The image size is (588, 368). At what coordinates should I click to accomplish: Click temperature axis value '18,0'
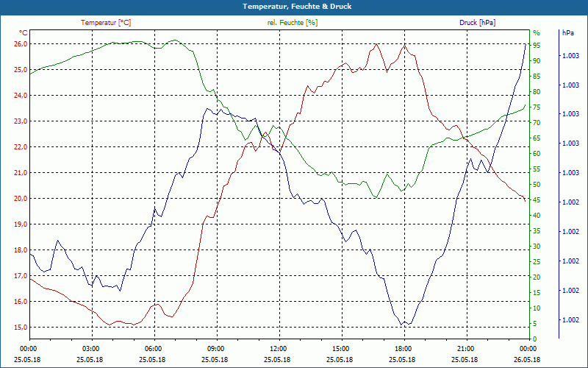coord(21,250)
